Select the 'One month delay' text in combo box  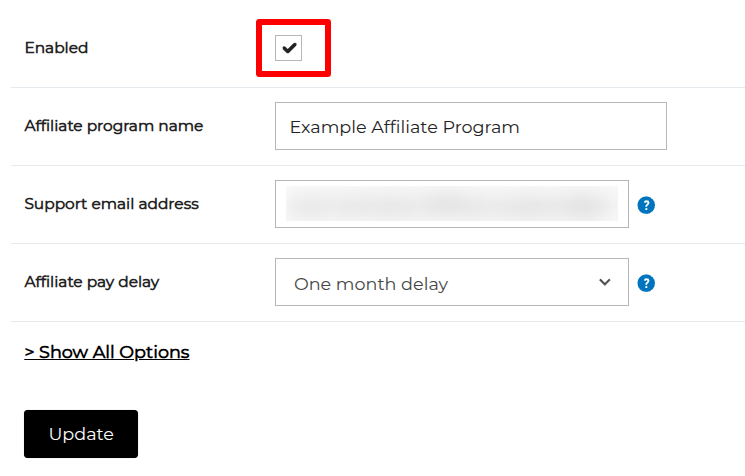[x=371, y=284]
